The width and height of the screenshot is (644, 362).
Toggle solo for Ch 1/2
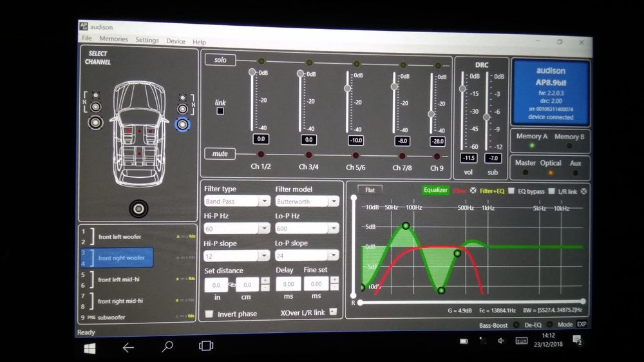261,61
